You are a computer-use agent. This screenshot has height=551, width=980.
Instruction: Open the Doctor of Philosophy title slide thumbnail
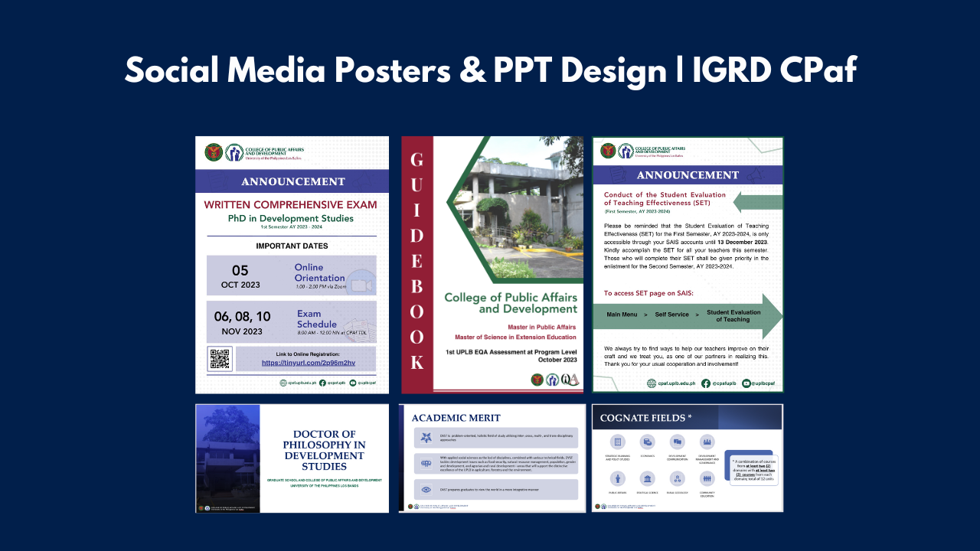pos(292,458)
